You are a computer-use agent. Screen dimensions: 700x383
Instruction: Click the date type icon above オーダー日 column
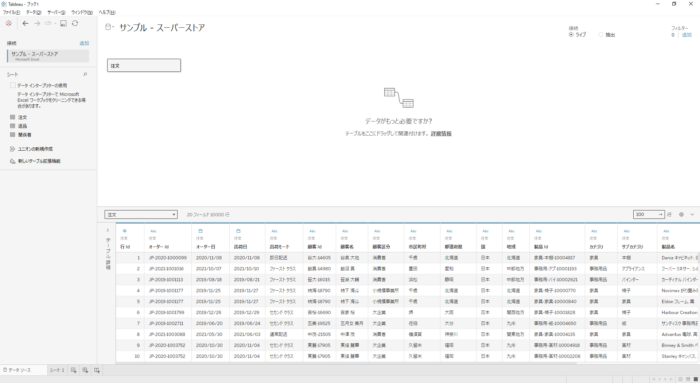coord(200,231)
